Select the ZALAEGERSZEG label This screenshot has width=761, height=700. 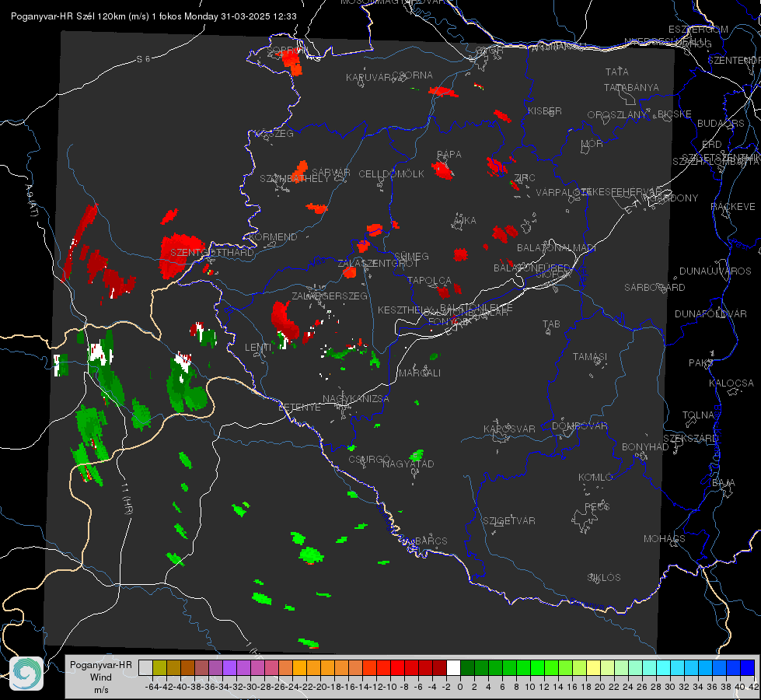click(x=330, y=296)
